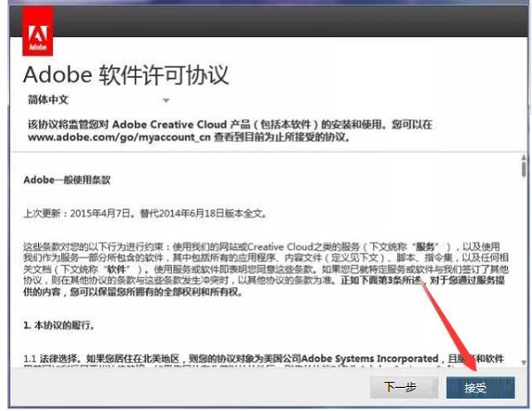Click the sentence 该协议将监管您对 Adobe Creative Cloud
The image size is (532, 411).
[230, 131]
